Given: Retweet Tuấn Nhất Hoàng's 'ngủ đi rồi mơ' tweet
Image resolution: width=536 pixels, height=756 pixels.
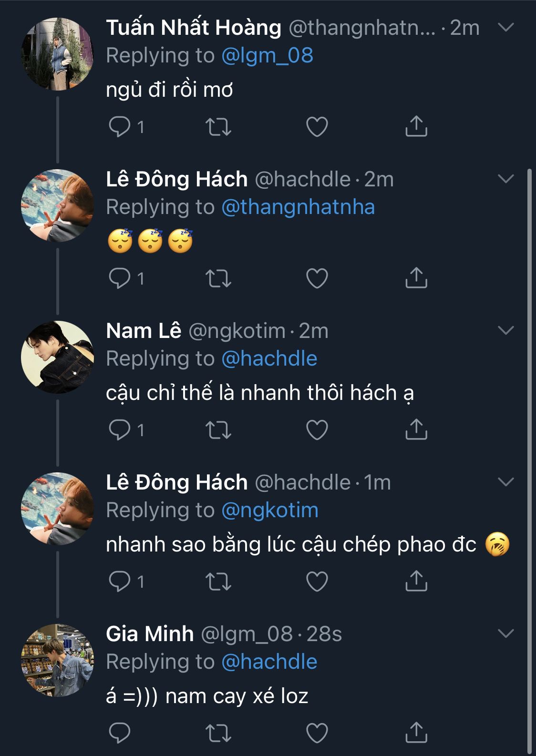Looking at the screenshot, I should tap(218, 127).
